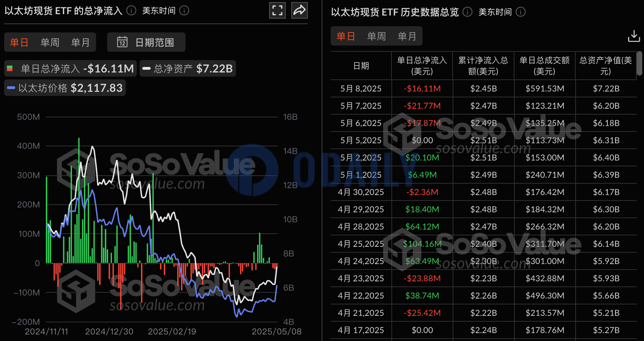Click the $104.16M net inflow cell

(422, 244)
